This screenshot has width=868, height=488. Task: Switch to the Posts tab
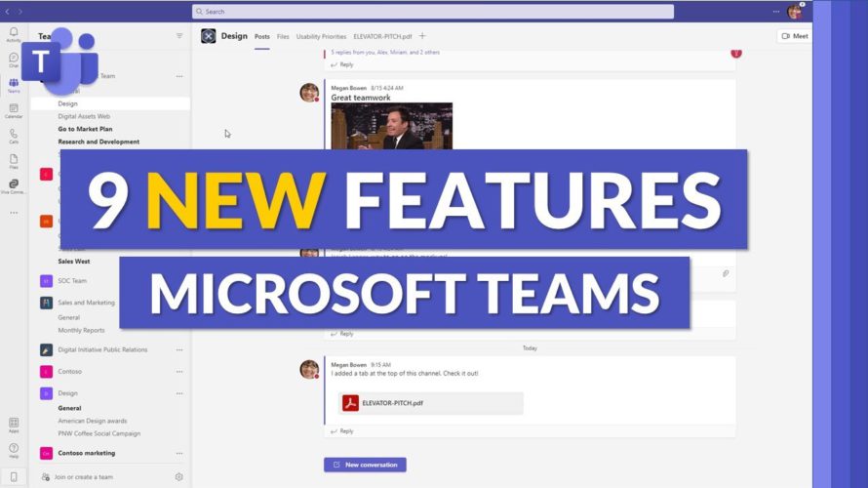261,36
